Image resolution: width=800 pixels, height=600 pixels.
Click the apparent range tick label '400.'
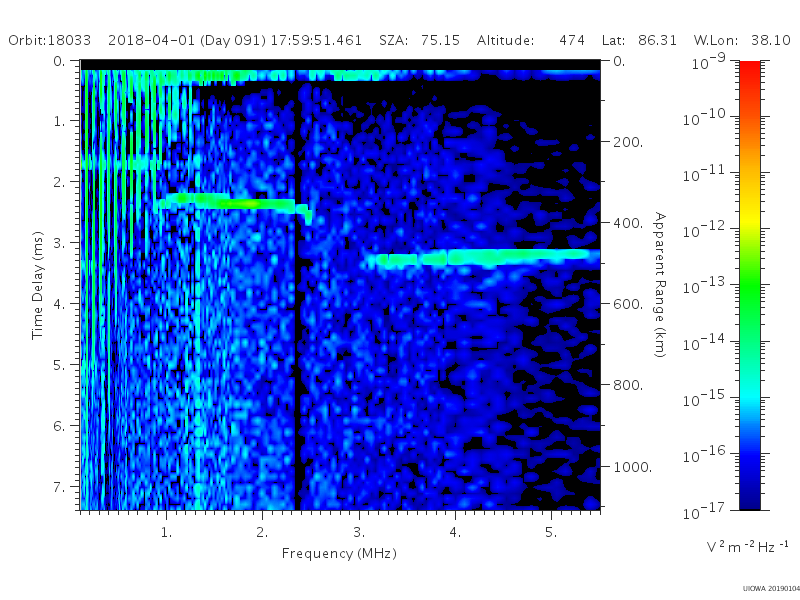(x=628, y=223)
